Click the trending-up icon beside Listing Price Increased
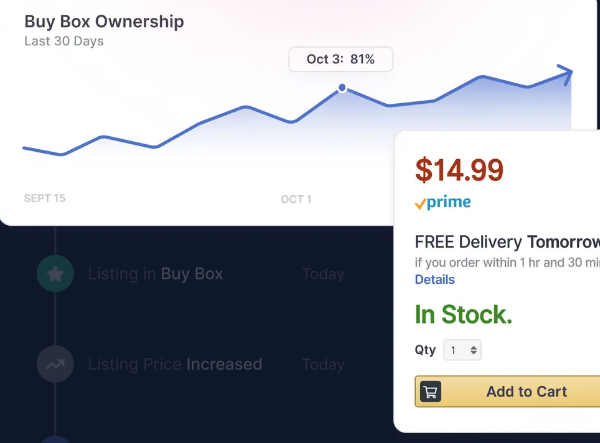 pyautogui.click(x=55, y=364)
